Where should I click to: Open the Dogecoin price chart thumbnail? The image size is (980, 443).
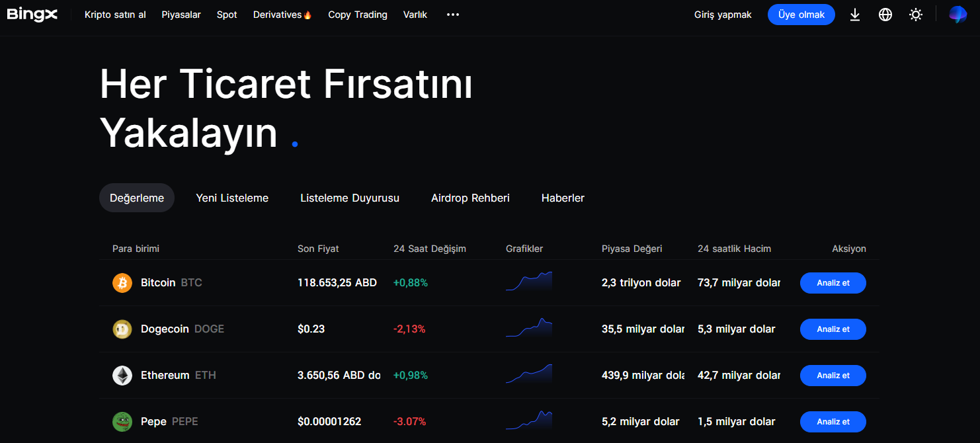tap(529, 327)
